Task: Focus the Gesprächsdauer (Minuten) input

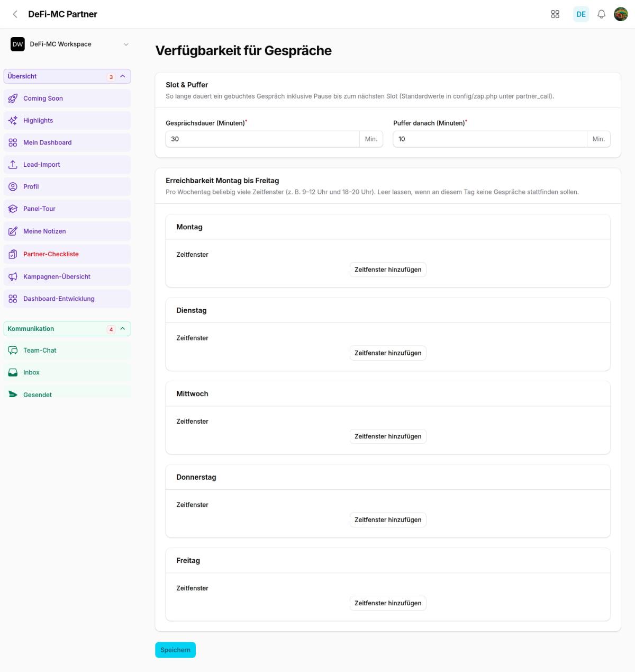Action: point(262,139)
